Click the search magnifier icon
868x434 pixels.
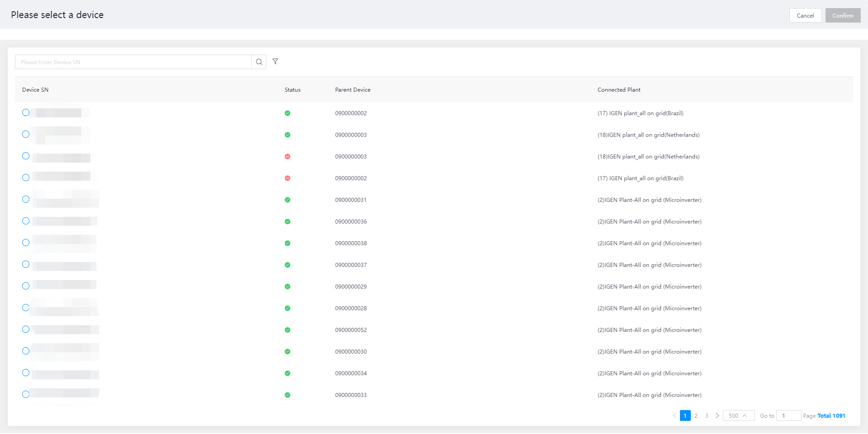259,62
